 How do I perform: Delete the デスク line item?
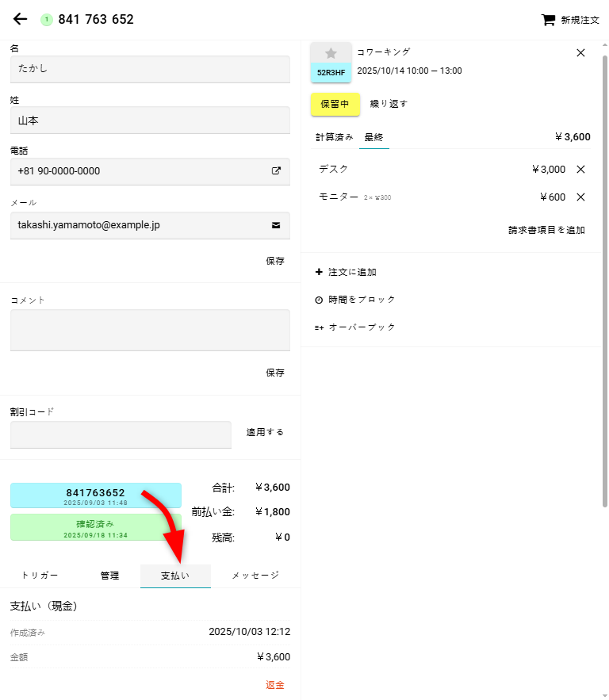point(580,169)
